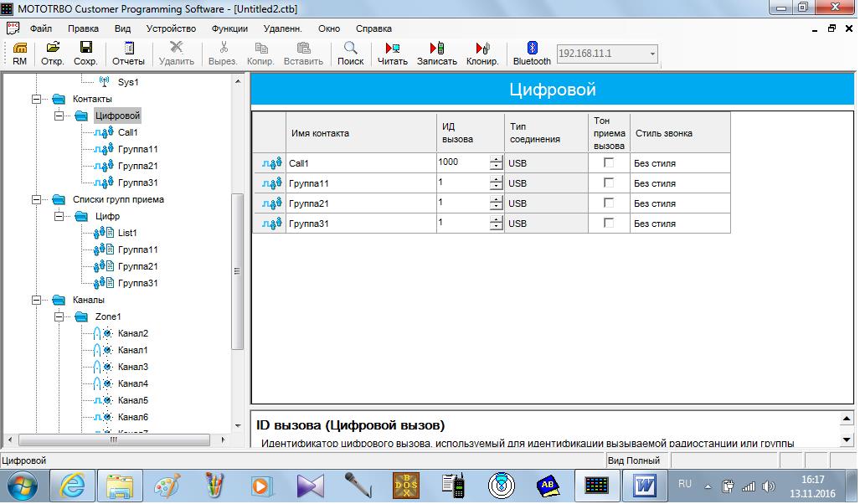The image size is (860, 504).
Task: Click the contact icon in the Группа21 table row
Action: (271, 203)
